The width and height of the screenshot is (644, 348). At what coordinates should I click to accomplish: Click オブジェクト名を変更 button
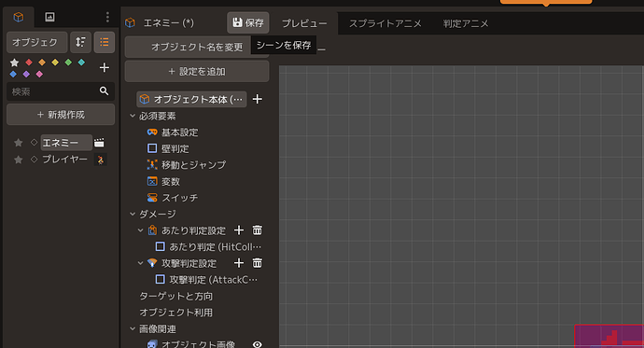[x=197, y=47]
